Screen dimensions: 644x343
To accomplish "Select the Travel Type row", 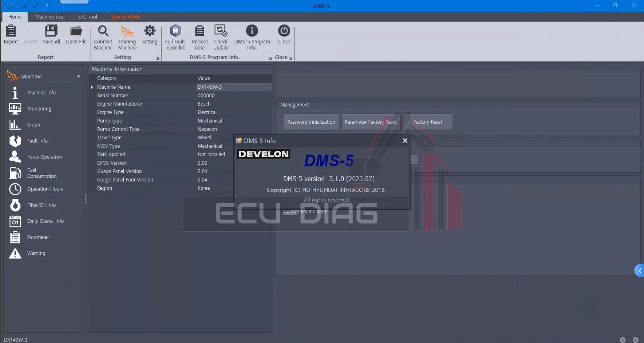I will point(181,138).
